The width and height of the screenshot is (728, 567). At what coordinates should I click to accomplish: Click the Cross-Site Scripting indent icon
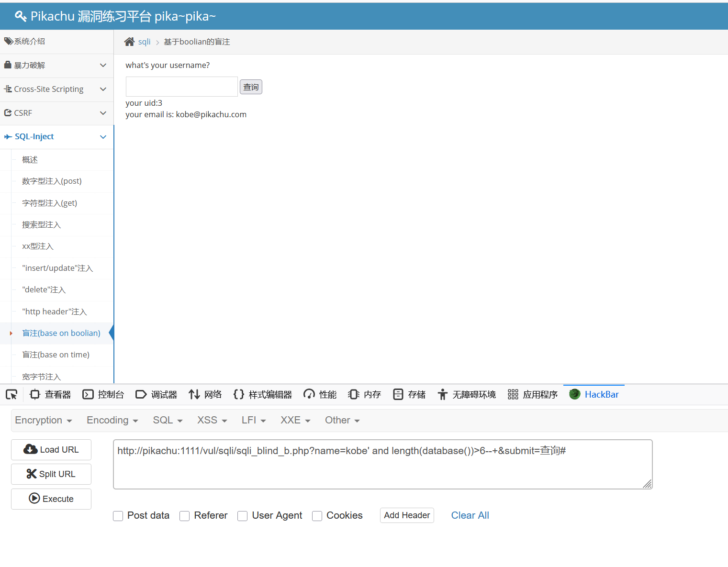(8, 89)
